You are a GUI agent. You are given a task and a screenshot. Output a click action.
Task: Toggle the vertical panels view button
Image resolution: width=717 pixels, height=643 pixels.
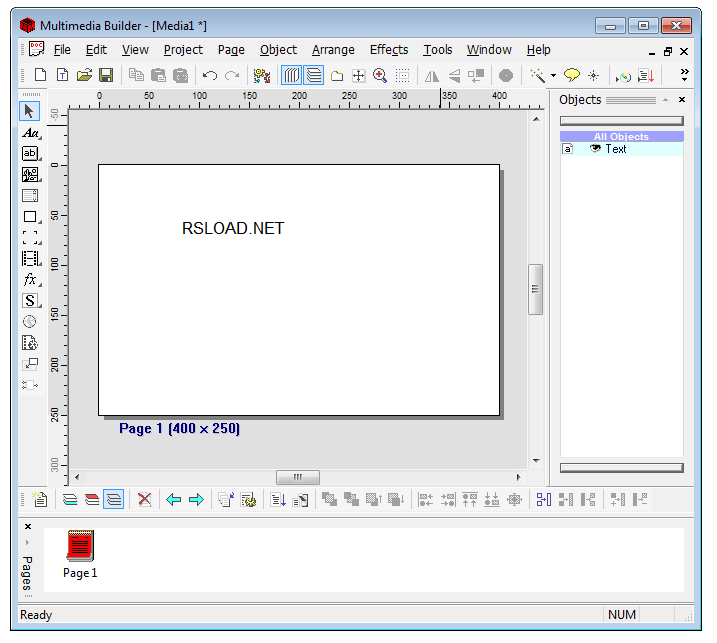(291, 75)
